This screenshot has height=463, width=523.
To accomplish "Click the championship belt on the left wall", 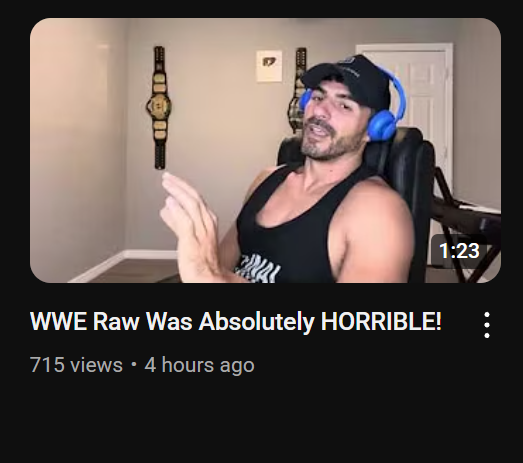I will [159, 108].
